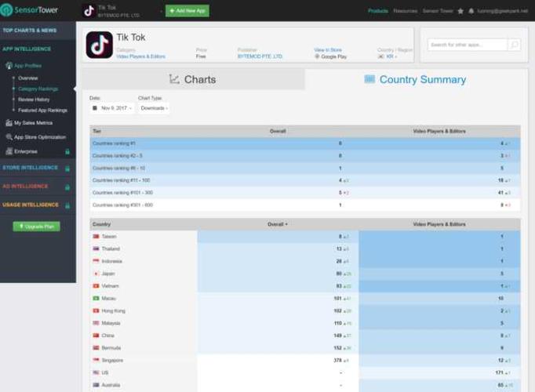Click the Store Intelligence lock icon

[67, 168]
